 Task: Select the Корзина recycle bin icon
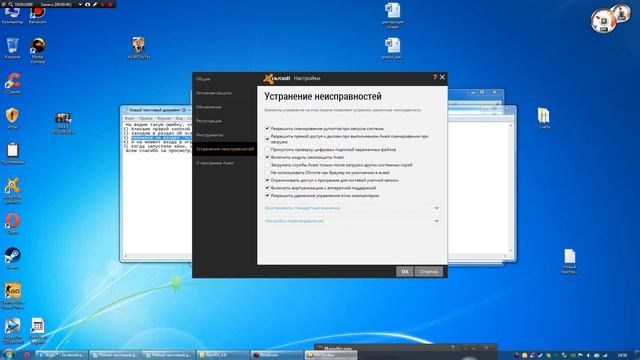click(x=12, y=48)
